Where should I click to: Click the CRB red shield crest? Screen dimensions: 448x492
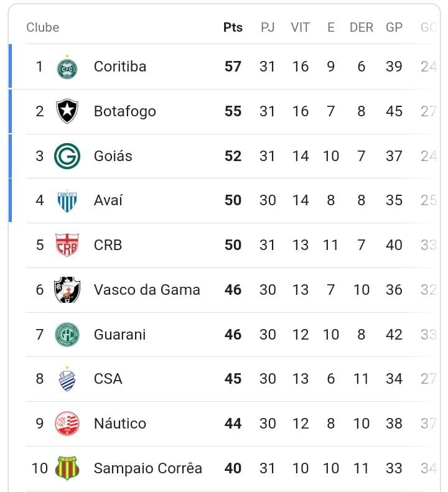pyautogui.click(x=67, y=245)
